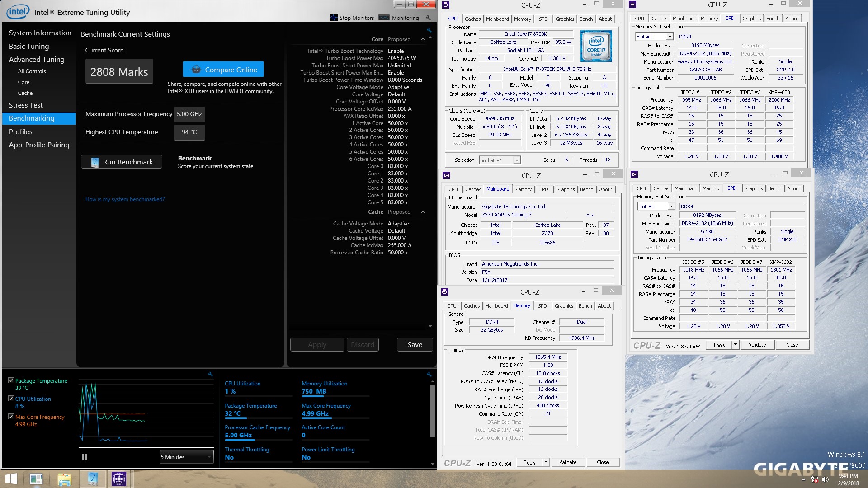Switch to Graphics tab in CPU-Z Memory window
The width and height of the screenshot is (868, 488).
click(564, 306)
